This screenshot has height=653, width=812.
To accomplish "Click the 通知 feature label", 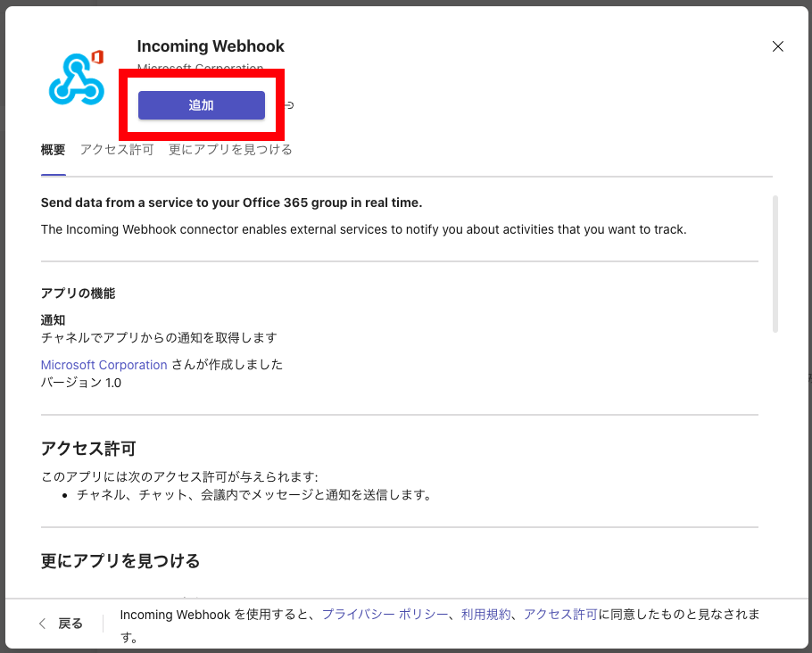I will point(53,320).
